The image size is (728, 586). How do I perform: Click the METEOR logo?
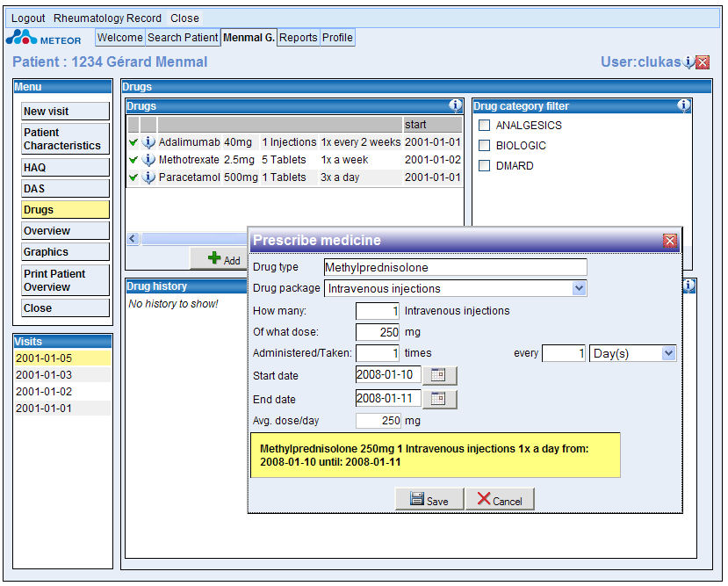pyautogui.click(x=44, y=38)
